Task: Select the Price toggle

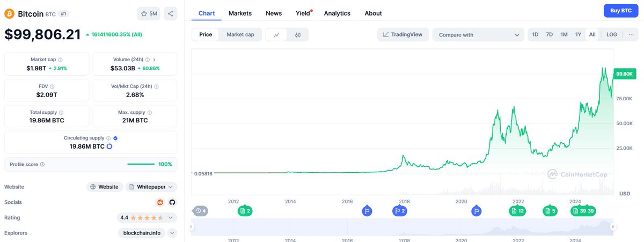Action: click(206, 34)
